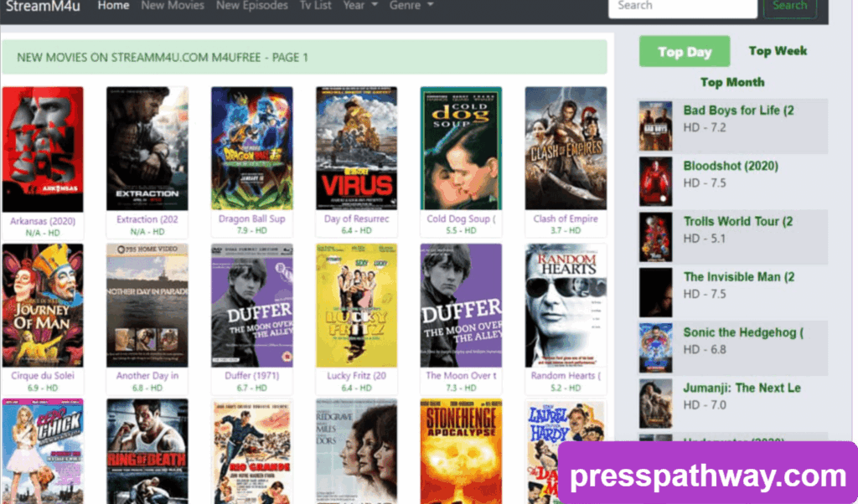Click the Bloodshot sidebar thumbnail
The height and width of the screenshot is (504, 858).
(655, 182)
